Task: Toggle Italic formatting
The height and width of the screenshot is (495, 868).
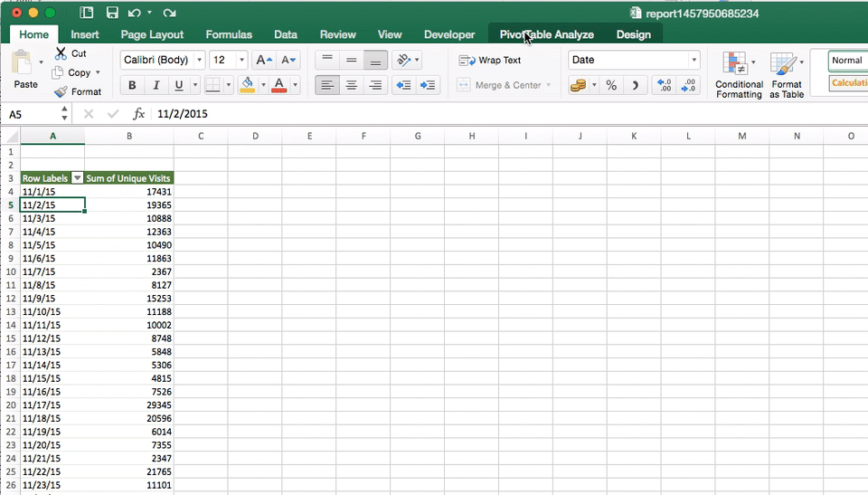Action: pyautogui.click(x=156, y=85)
